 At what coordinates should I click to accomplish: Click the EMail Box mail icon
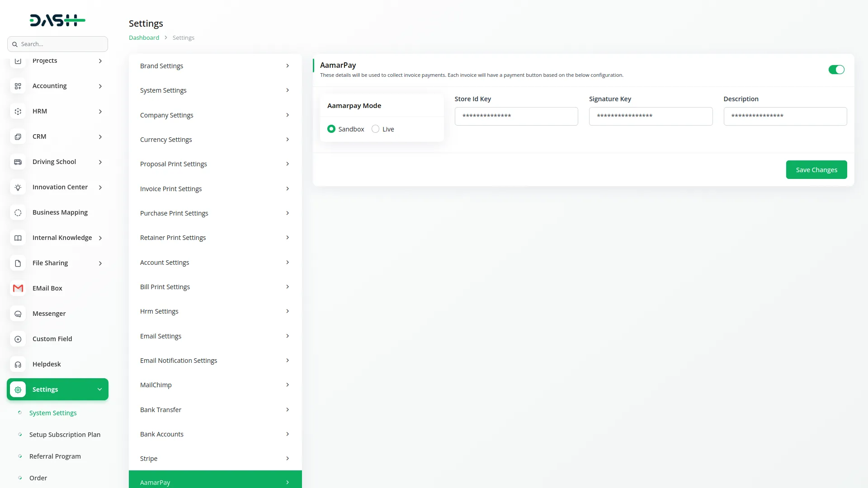coord(18,288)
